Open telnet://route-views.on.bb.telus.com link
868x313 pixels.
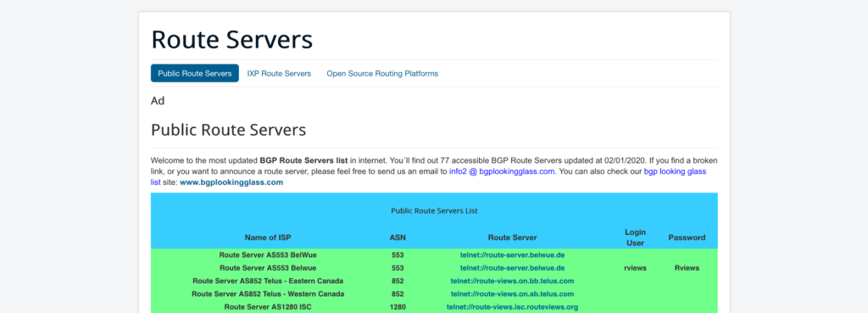click(512, 281)
